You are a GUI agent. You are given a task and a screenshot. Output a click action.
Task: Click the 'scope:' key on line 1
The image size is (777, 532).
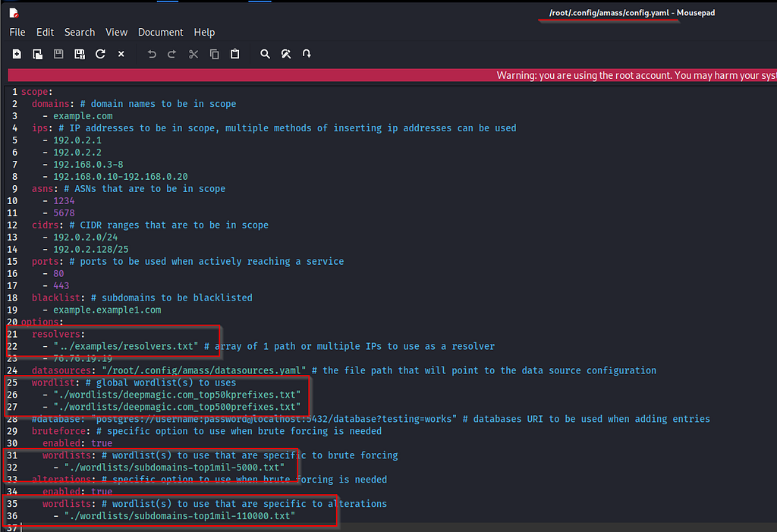pos(36,92)
